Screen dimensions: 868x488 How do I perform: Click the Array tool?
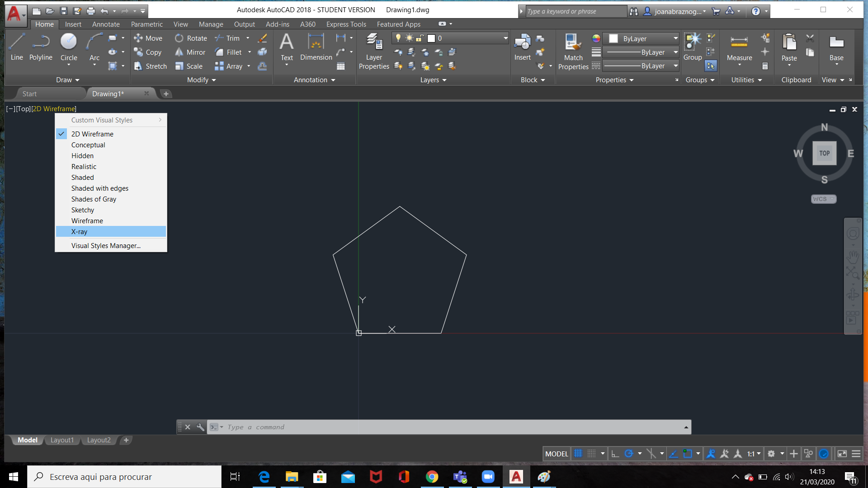(229, 66)
